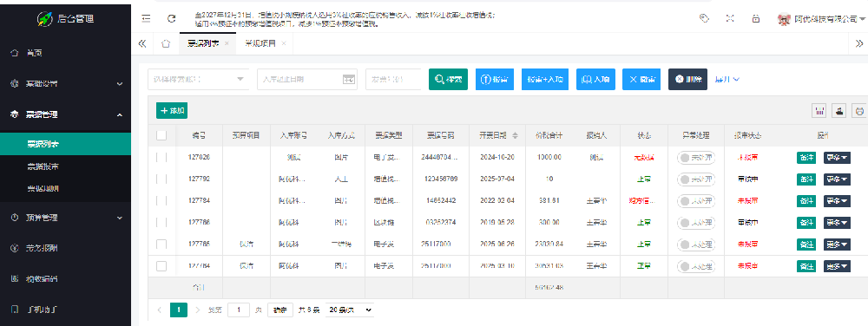868x326 pixels.
Task: Select 票据列表 in the sidebar submenu
Action: [65, 144]
